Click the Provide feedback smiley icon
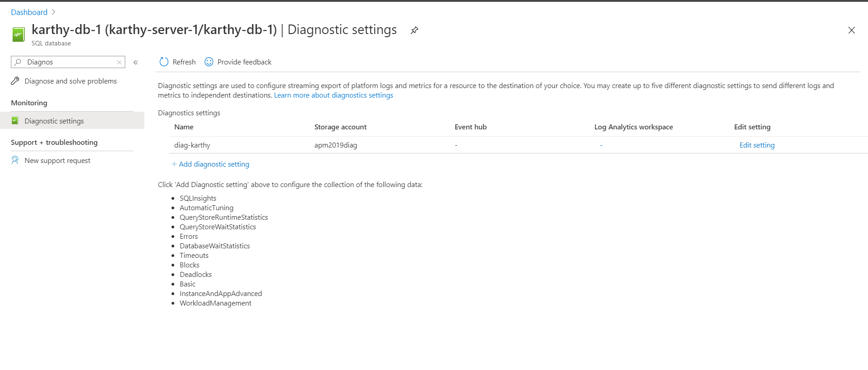Screen dimensions: 868x370 (x=209, y=62)
